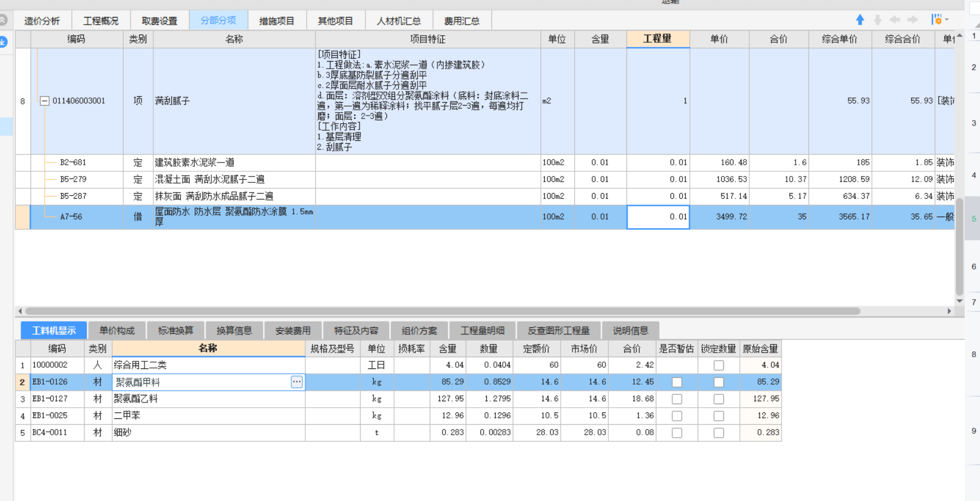980x501 pixels.
Task: Open the 反查图形工程量 panel tab
Action: 558,330
